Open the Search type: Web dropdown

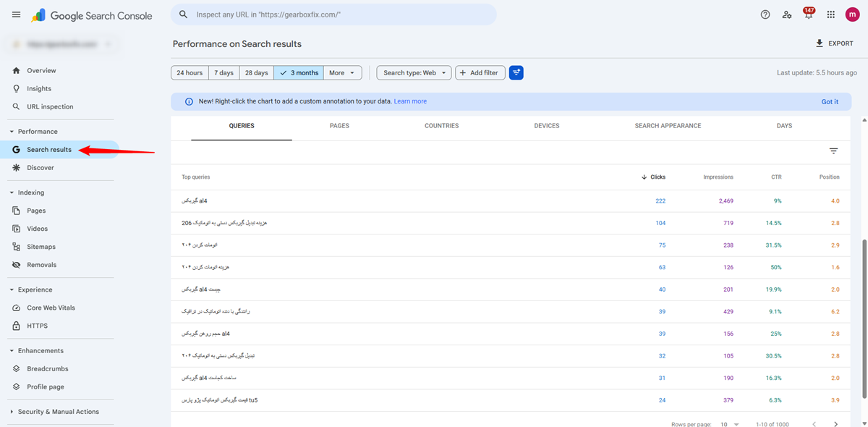click(414, 73)
